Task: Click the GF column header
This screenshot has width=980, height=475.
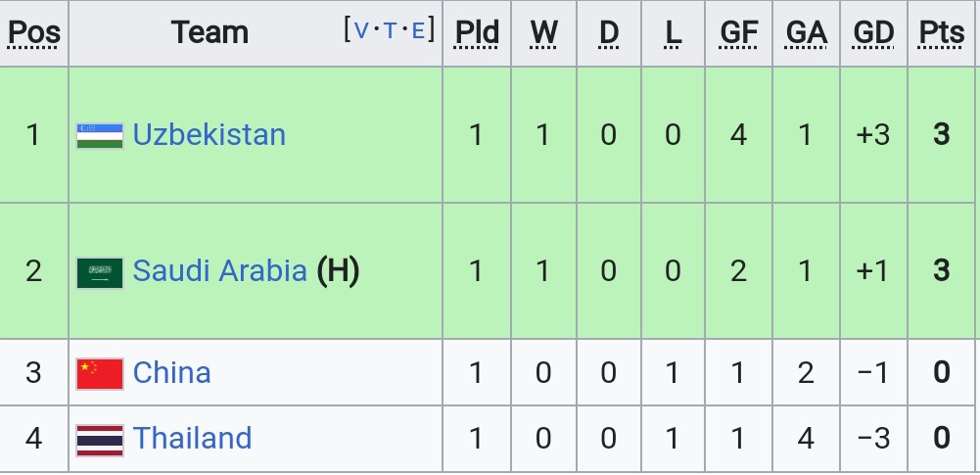Action: tap(739, 33)
